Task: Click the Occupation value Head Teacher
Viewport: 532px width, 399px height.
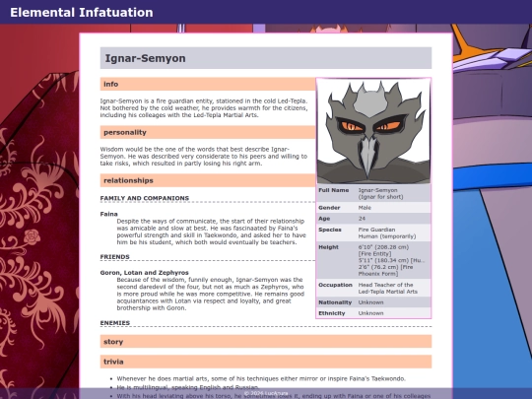Action: [388, 288]
